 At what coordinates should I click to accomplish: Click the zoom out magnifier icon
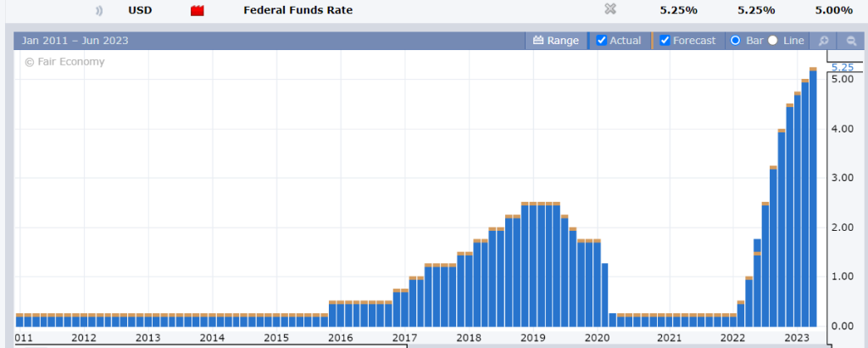tap(851, 41)
